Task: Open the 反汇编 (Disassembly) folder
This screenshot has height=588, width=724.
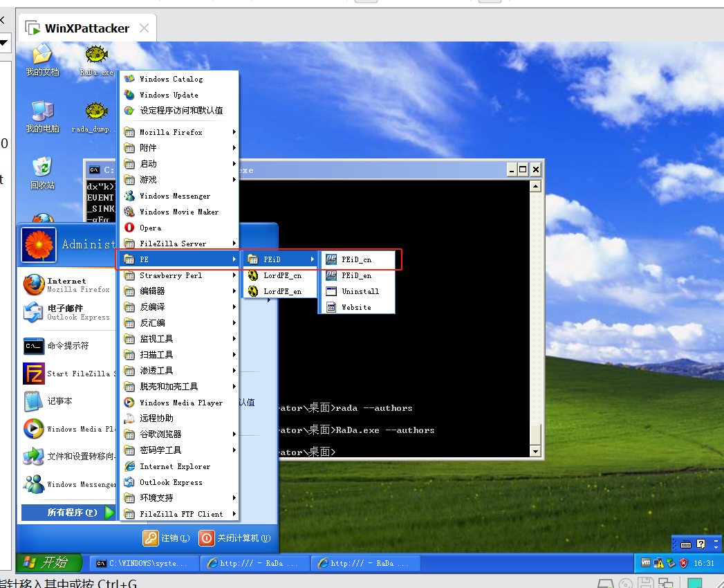Action: point(179,323)
